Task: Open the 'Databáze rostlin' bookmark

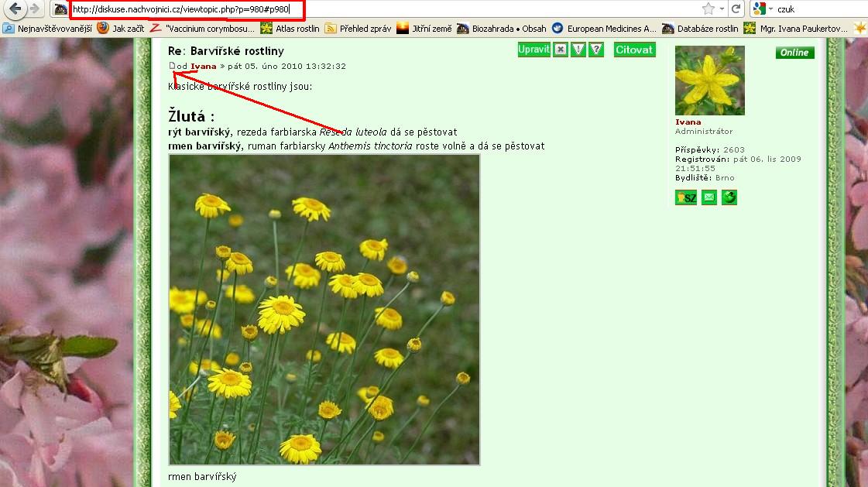Action: 700,29
